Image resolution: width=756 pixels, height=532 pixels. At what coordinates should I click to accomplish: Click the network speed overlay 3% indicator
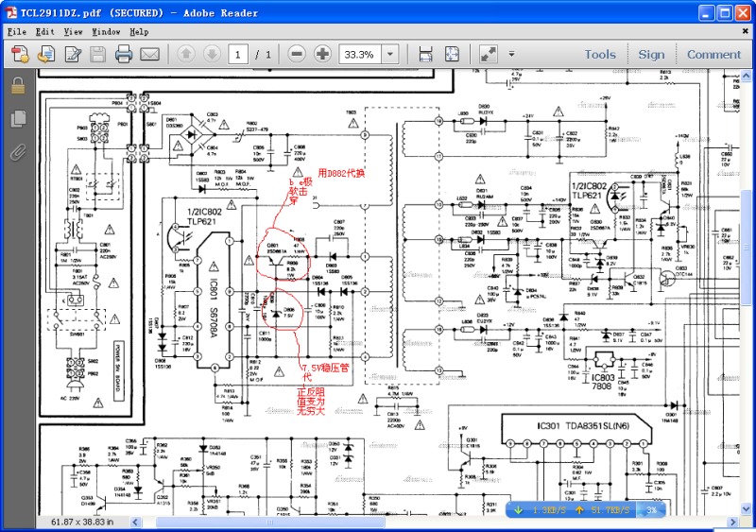651,510
